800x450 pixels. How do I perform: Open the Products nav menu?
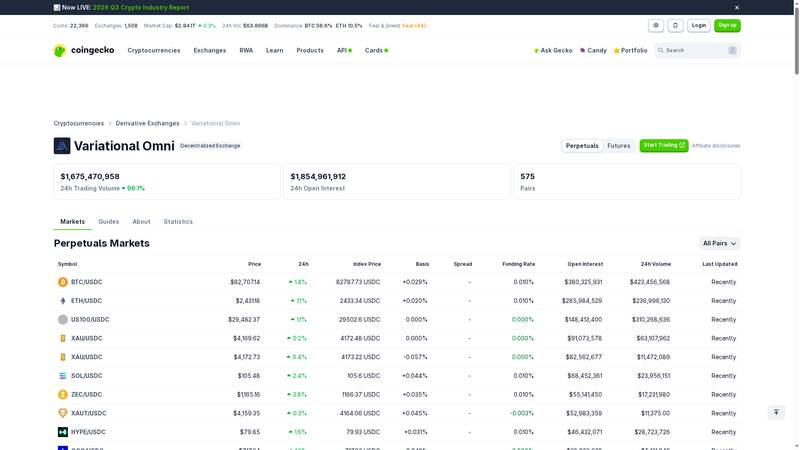pyautogui.click(x=310, y=51)
